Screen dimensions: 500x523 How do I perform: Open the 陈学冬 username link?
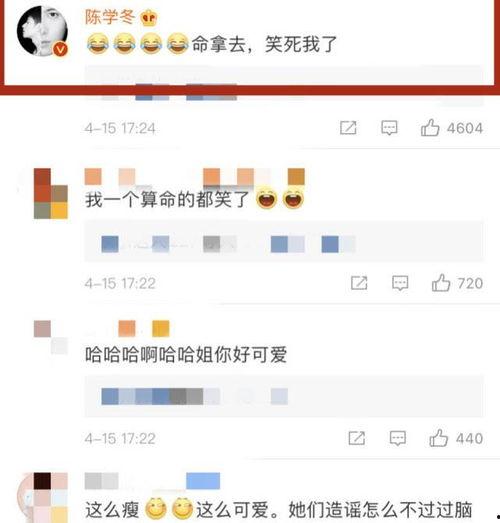tap(110, 17)
